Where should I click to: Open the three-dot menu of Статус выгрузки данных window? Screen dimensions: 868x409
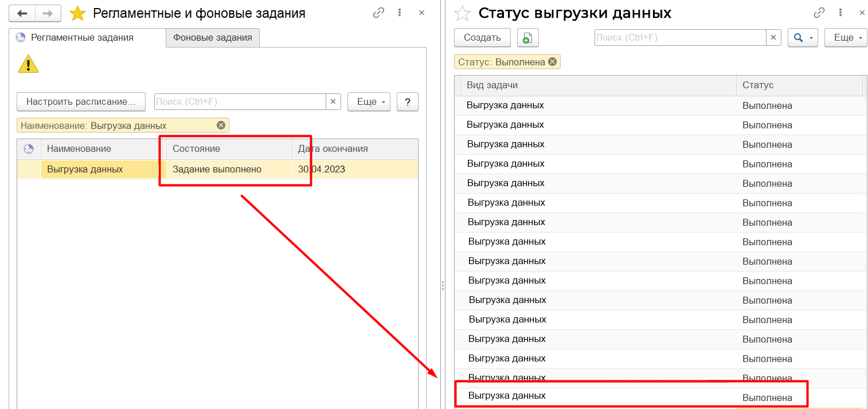[840, 13]
